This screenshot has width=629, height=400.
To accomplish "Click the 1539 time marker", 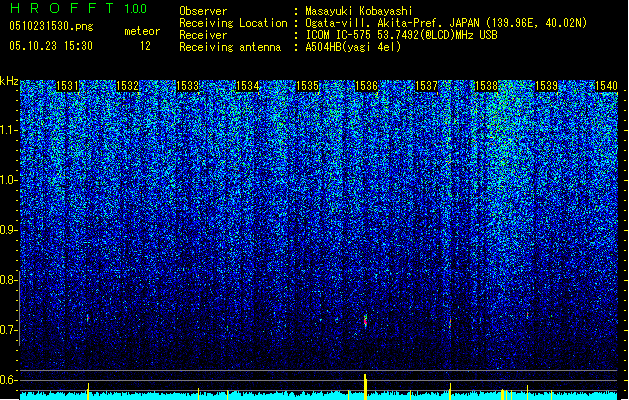I will click(546, 86).
